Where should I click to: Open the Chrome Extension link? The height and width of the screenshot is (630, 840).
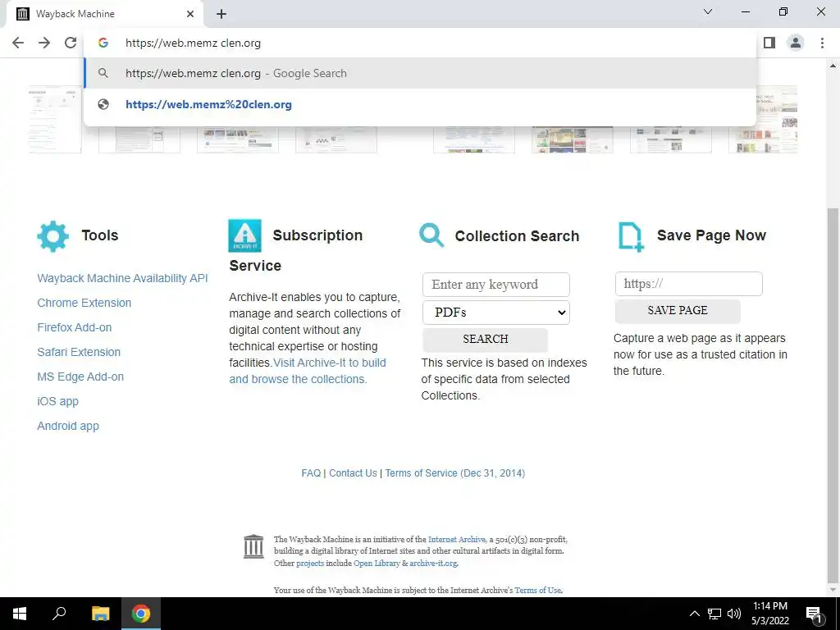[84, 303]
